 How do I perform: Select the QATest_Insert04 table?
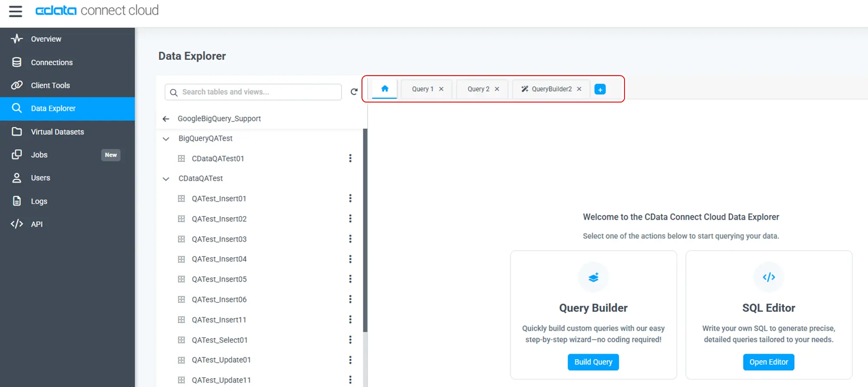coord(219,259)
